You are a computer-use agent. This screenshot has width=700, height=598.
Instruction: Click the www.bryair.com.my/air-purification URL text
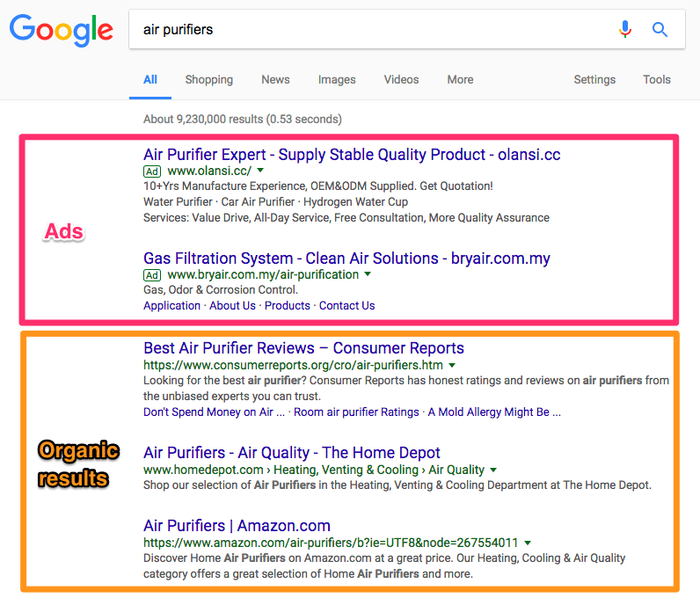(x=263, y=274)
